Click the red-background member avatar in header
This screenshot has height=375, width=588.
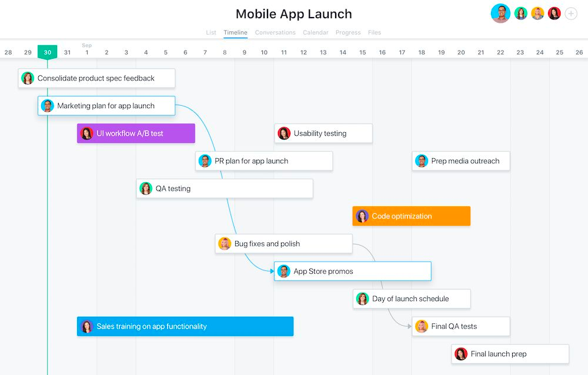click(554, 14)
